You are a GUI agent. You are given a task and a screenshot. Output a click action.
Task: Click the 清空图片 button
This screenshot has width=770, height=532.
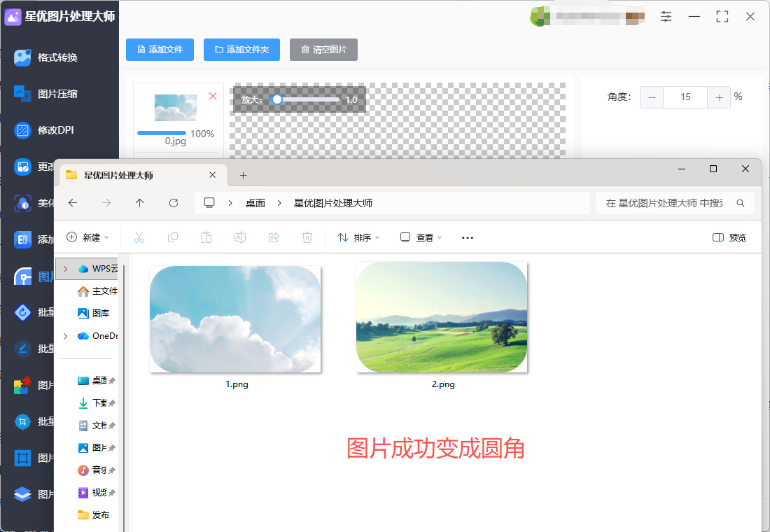(323, 50)
